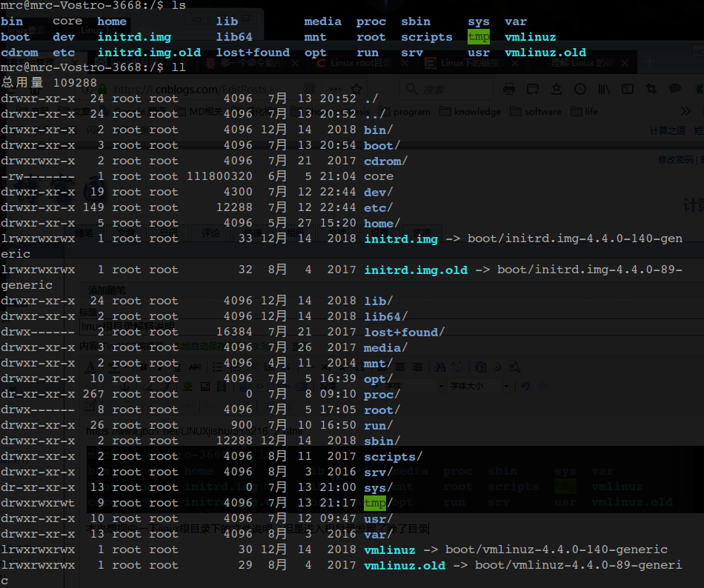Expand the 字体大小 font size dropdown
The image size is (704, 588).
click(478, 386)
